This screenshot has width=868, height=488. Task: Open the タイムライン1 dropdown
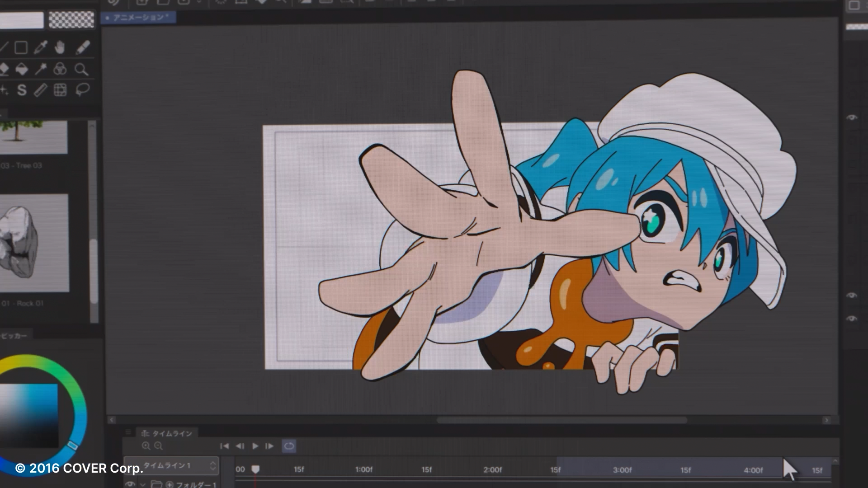(172, 465)
